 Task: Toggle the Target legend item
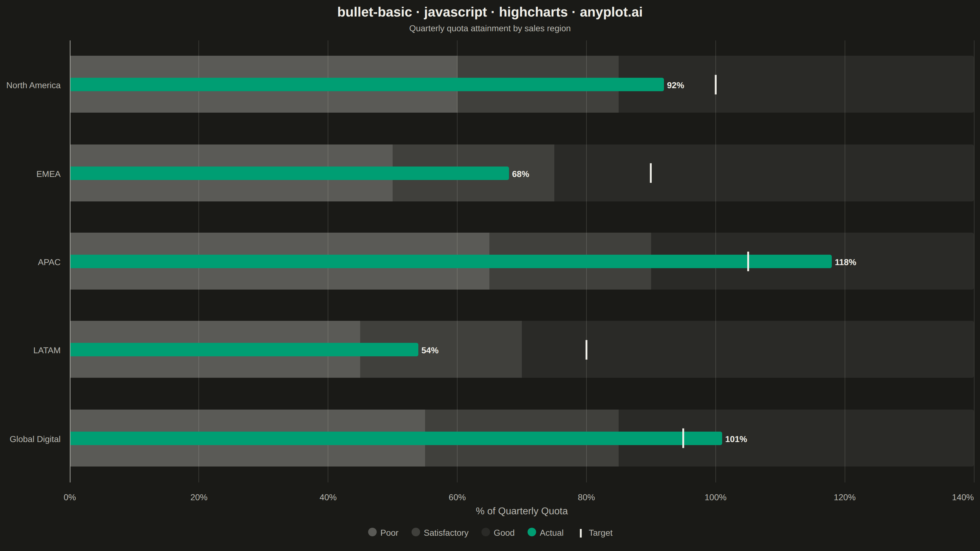pos(596,533)
